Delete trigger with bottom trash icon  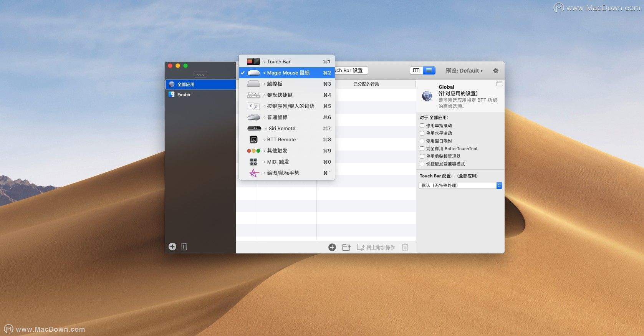[405, 248]
